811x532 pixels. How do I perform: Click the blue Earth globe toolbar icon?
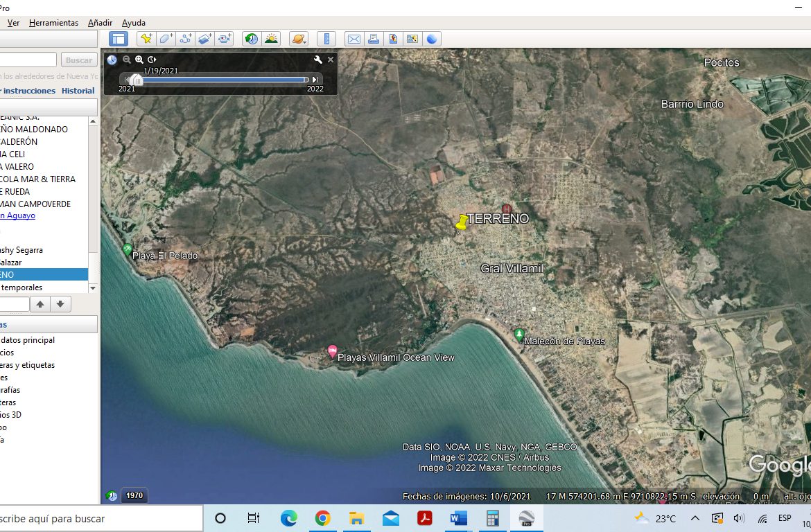click(432, 39)
